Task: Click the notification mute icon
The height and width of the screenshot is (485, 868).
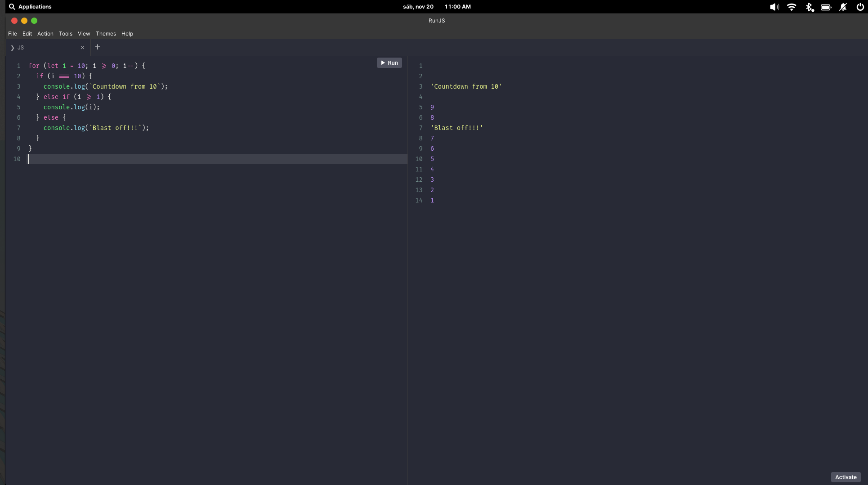Action: [x=843, y=7]
